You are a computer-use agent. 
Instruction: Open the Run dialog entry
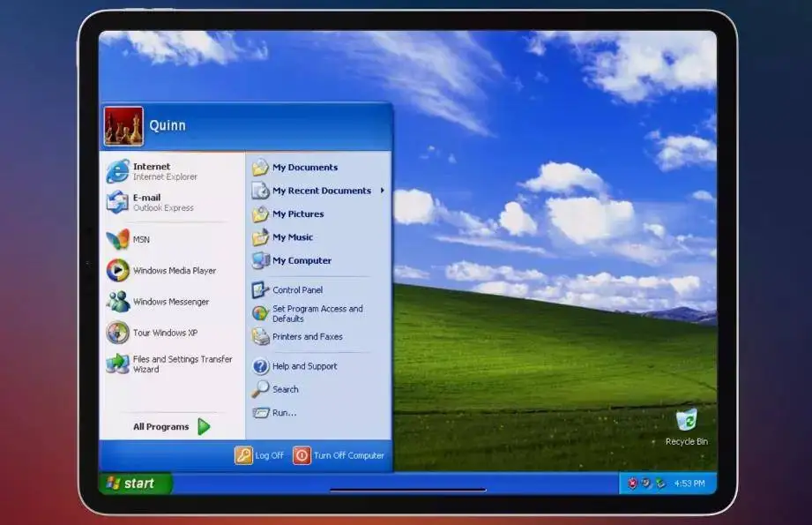[285, 412]
